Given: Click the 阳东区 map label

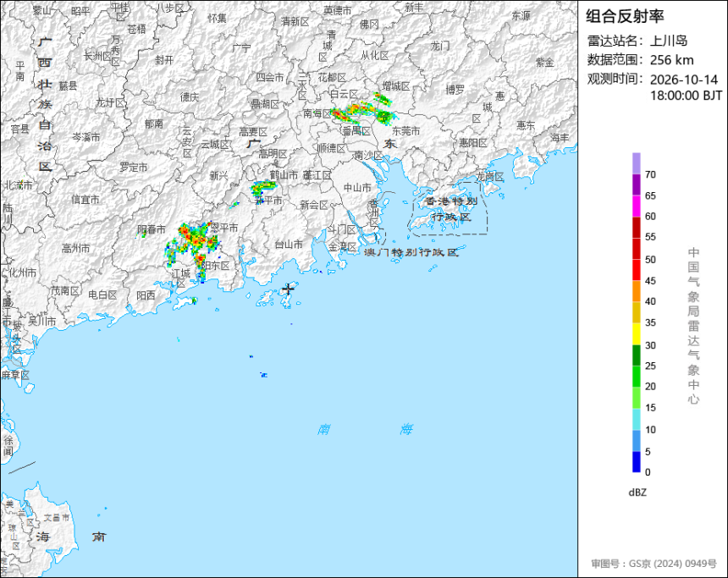Looking at the screenshot, I should [216, 266].
